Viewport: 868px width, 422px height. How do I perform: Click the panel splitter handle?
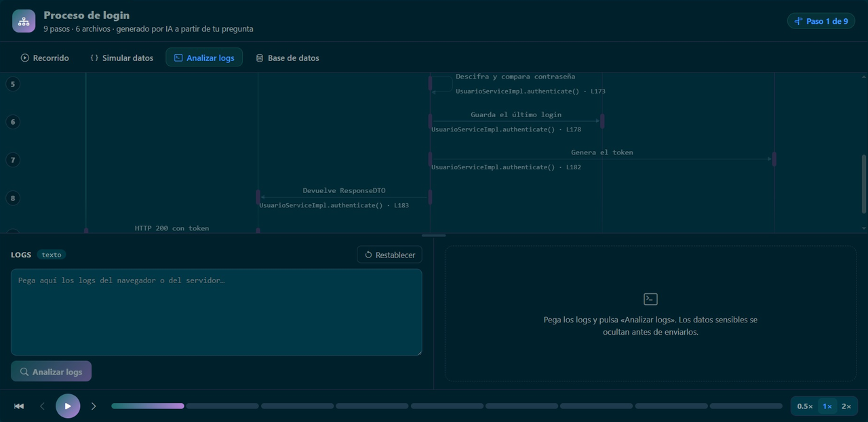pos(434,236)
